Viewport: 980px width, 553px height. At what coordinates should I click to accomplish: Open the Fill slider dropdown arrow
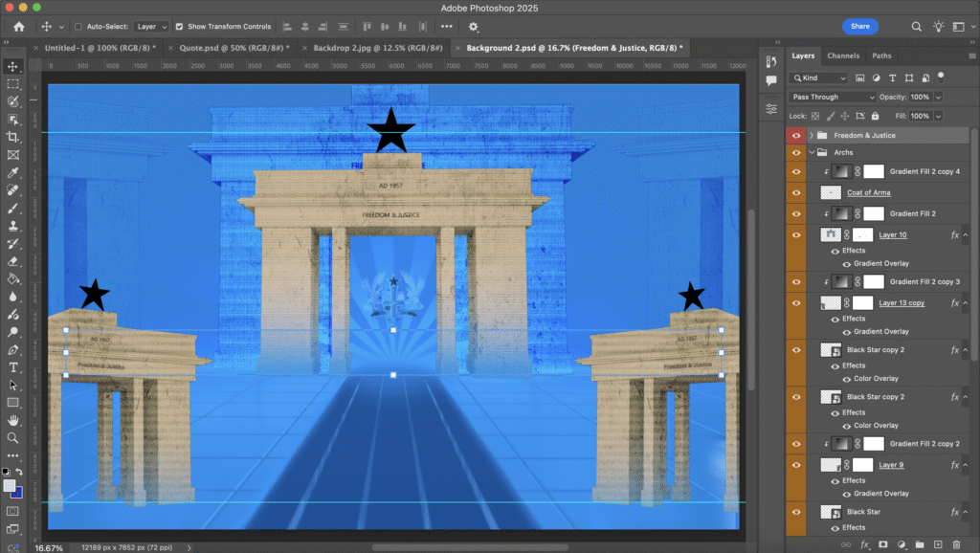tap(938, 116)
